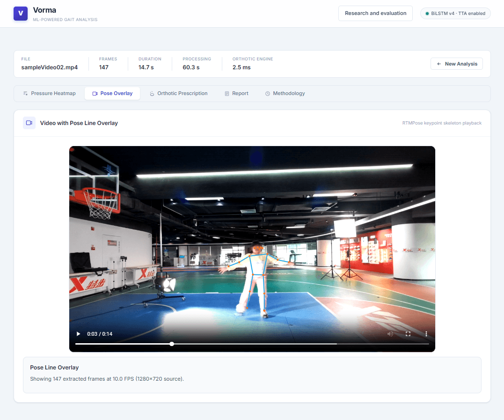Screen dimensions: 504x420
Task: Click the New Analysis button
Action: point(456,64)
